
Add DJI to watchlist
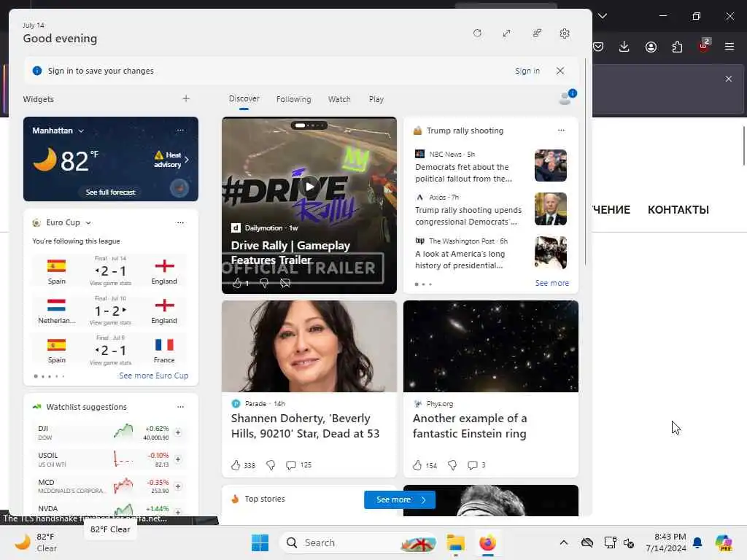(x=178, y=432)
